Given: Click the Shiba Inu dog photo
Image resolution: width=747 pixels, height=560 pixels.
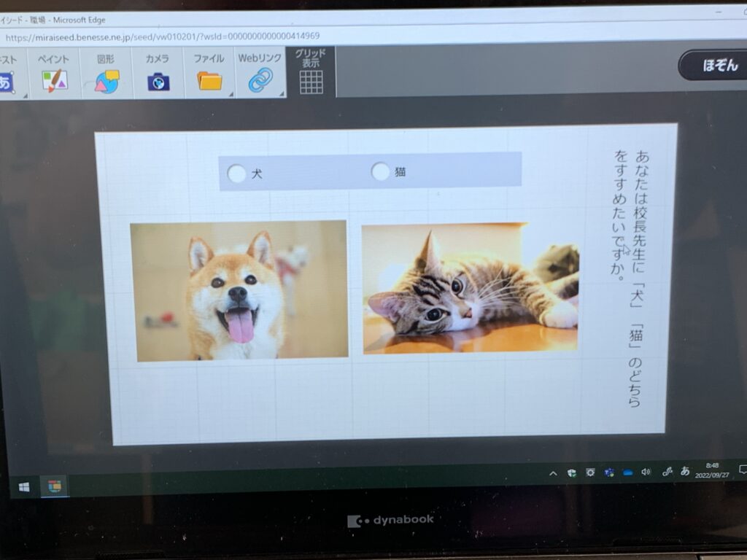Looking at the screenshot, I should (239, 290).
